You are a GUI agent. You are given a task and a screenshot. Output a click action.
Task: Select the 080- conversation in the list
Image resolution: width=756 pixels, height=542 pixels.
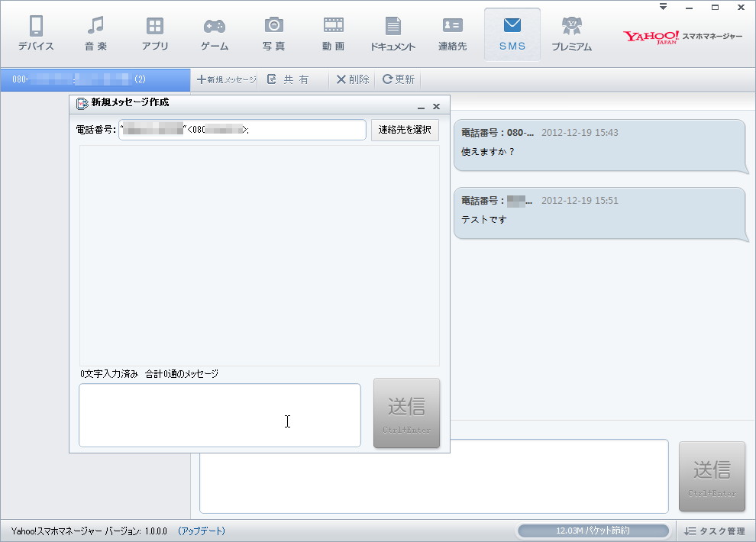(95, 79)
